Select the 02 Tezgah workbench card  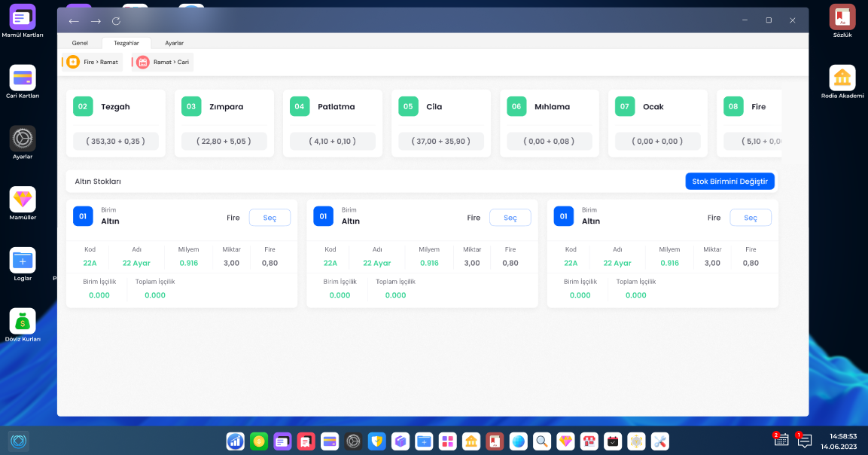tap(116, 124)
